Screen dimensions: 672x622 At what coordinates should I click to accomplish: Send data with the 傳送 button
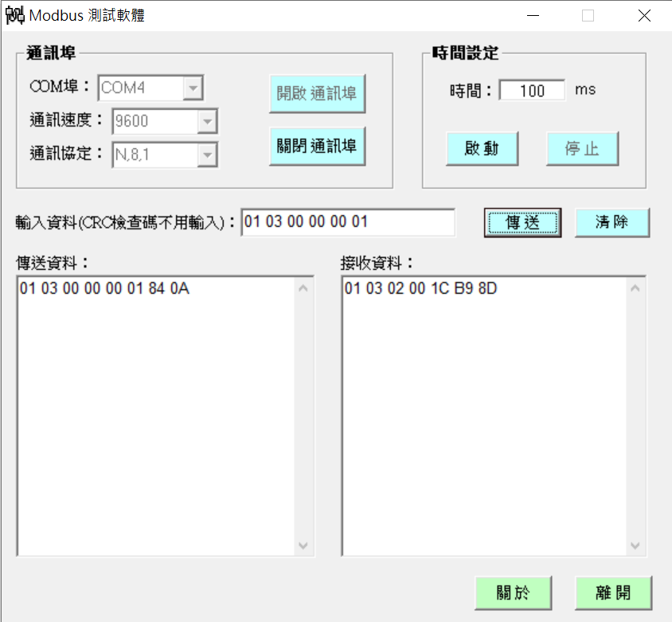click(522, 223)
